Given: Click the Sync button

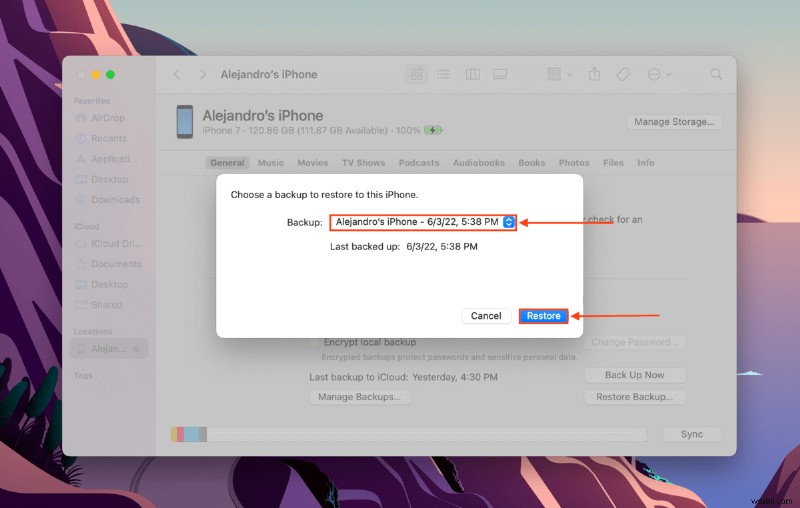Looking at the screenshot, I should tap(691, 434).
